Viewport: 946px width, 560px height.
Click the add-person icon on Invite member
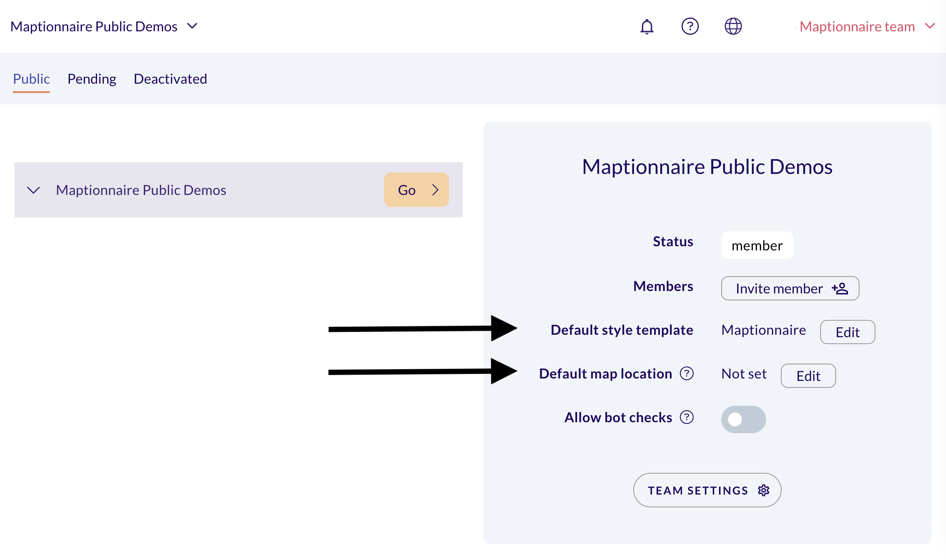[x=839, y=289]
